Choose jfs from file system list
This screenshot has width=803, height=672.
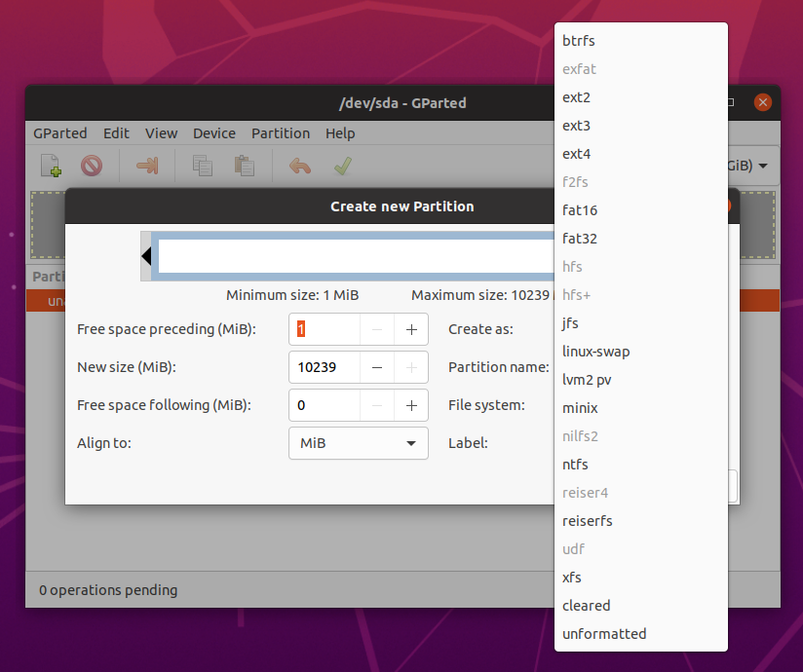click(x=640, y=323)
